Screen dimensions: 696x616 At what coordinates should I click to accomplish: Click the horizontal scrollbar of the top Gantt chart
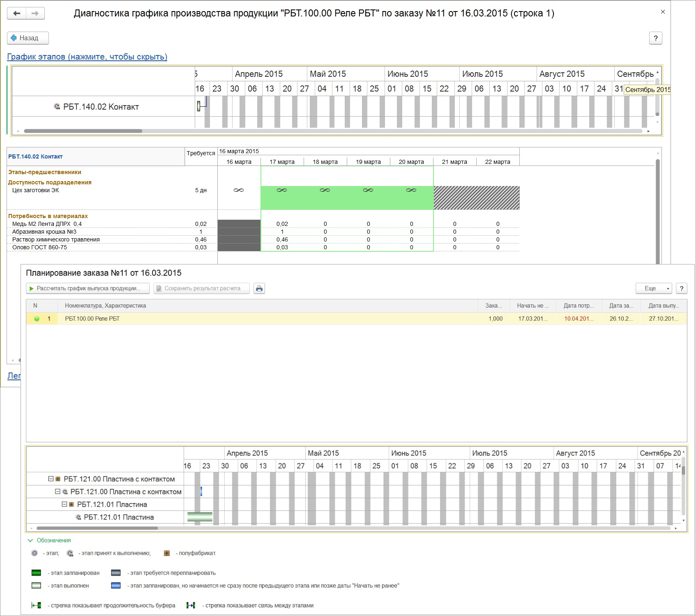click(x=83, y=131)
